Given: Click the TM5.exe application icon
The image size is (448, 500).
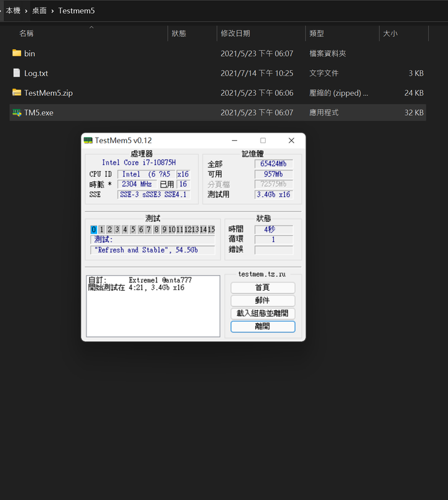Looking at the screenshot, I should point(17,112).
